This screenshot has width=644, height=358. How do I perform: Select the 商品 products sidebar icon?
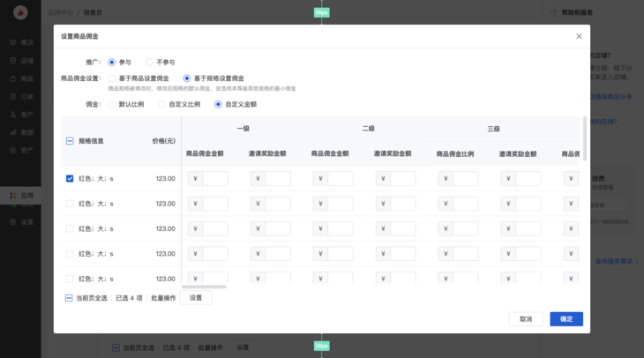(13, 78)
